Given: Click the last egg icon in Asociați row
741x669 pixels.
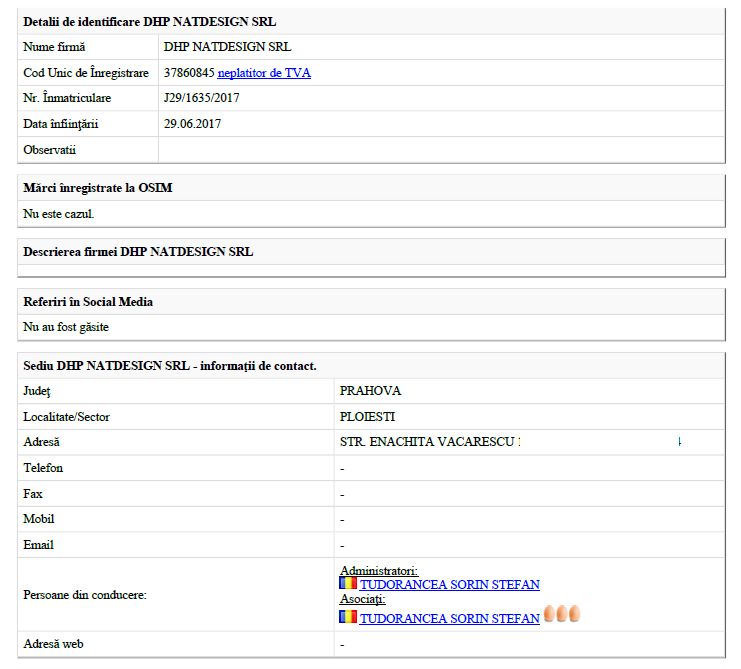Looking at the screenshot, I should [x=574, y=614].
